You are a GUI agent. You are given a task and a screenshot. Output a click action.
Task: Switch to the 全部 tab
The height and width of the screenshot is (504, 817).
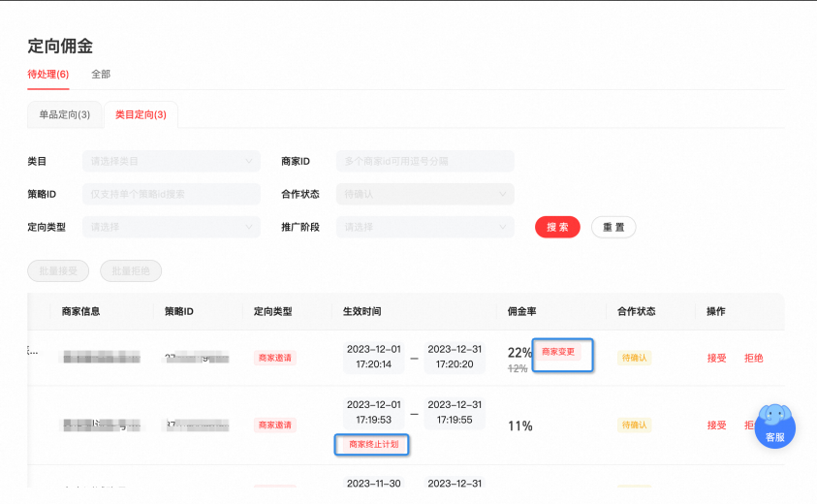101,74
